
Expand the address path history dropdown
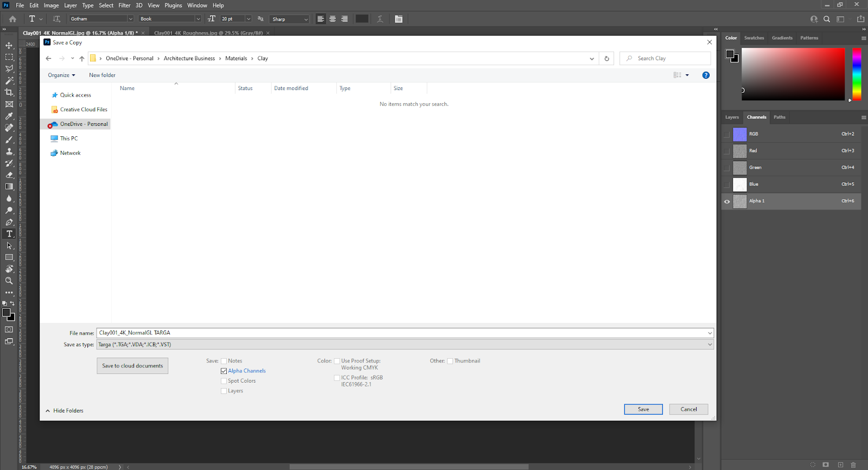point(592,59)
